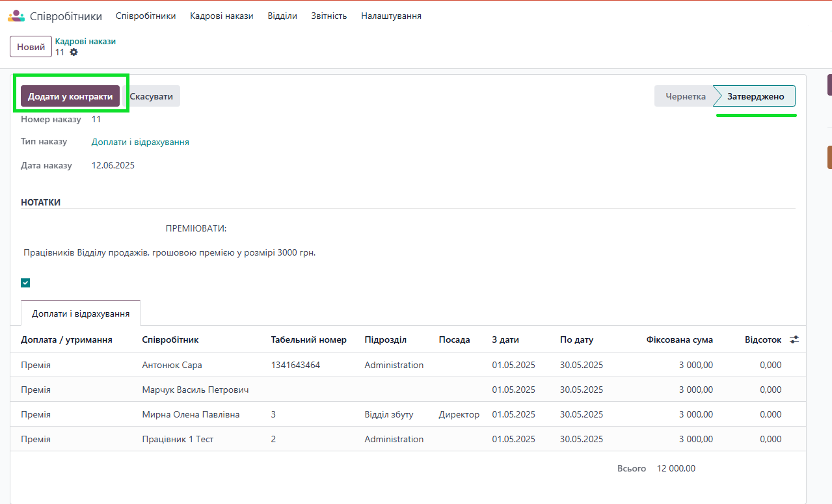Open the Звітність menu
This screenshot has height=504, width=832.
point(329,16)
